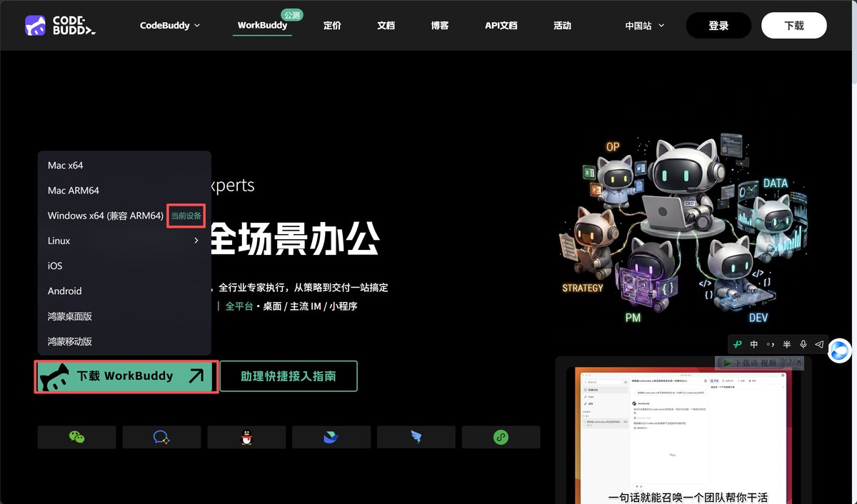Image resolution: width=857 pixels, height=504 pixels.
Task: Click the play icon on the download-video bar
Action: click(727, 363)
